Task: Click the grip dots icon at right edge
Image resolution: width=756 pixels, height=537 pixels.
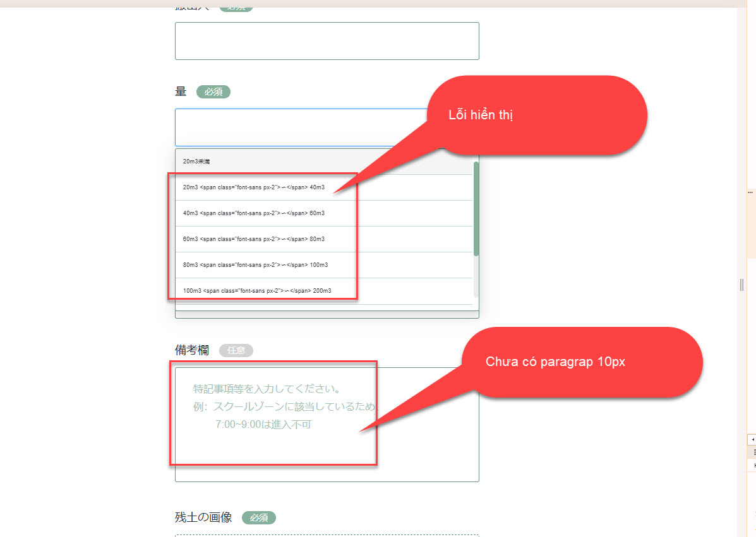Action: click(x=752, y=452)
